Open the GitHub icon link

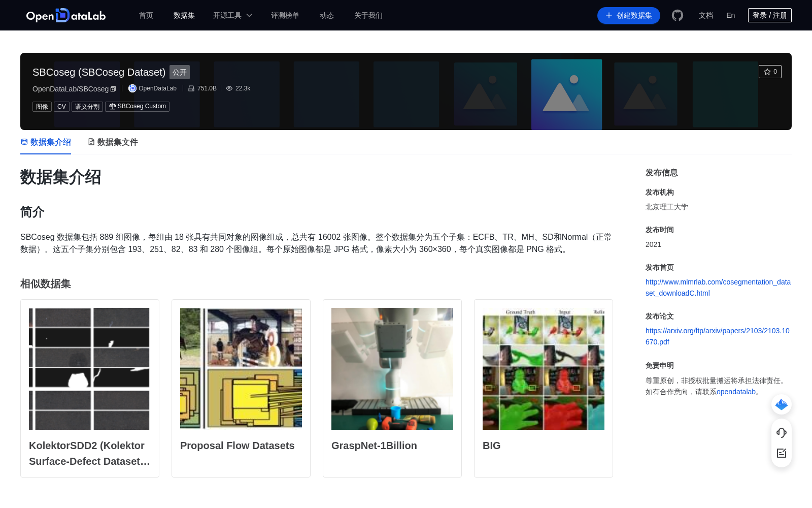click(x=678, y=15)
